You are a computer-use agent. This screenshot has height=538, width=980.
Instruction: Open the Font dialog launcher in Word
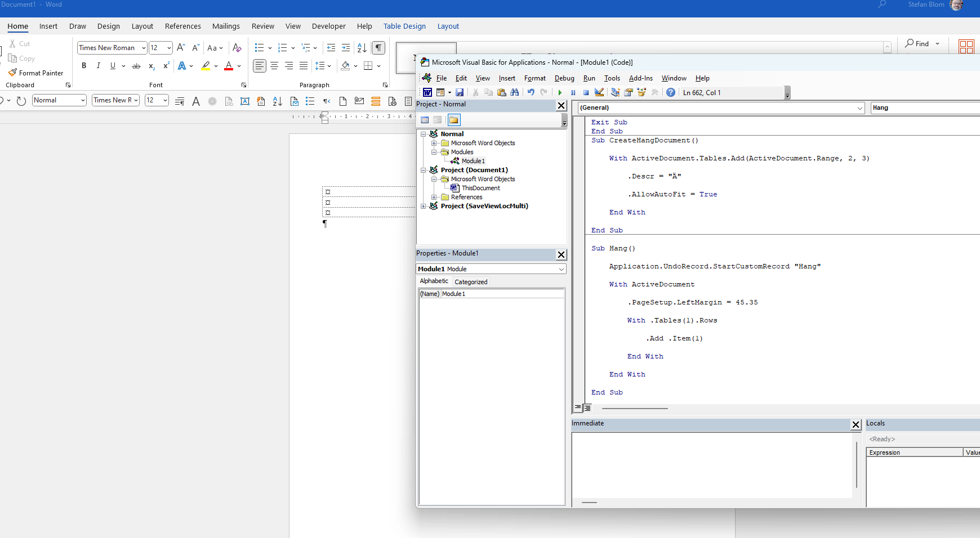pos(244,86)
